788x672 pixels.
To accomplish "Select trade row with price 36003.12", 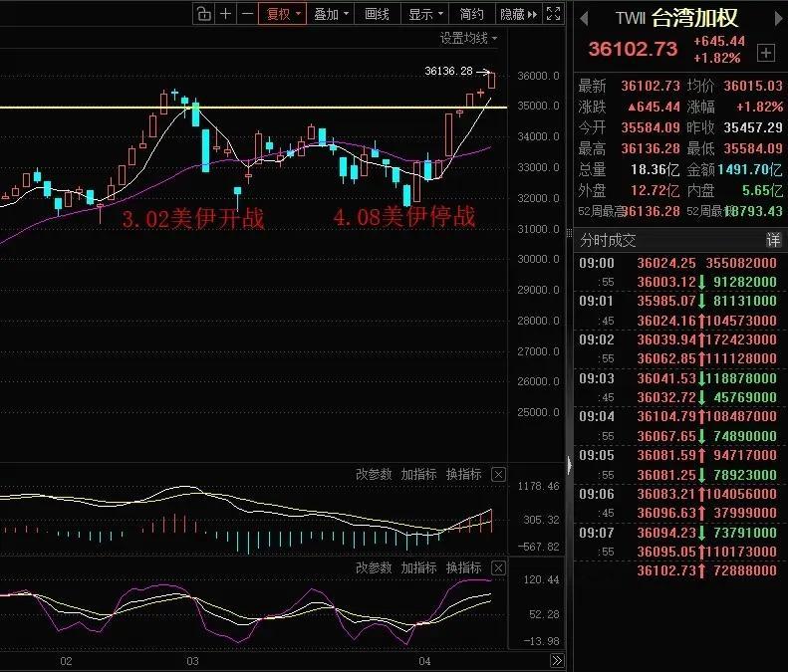I will click(678, 282).
